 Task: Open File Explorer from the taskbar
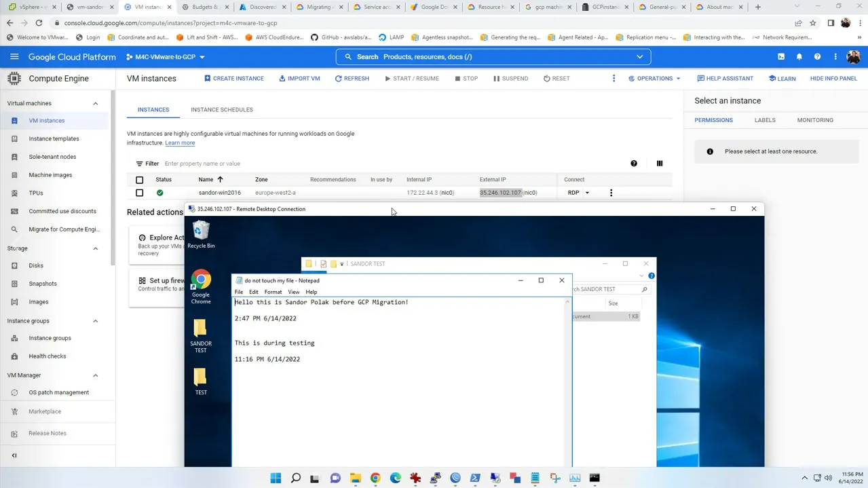click(x=356, y=478)
